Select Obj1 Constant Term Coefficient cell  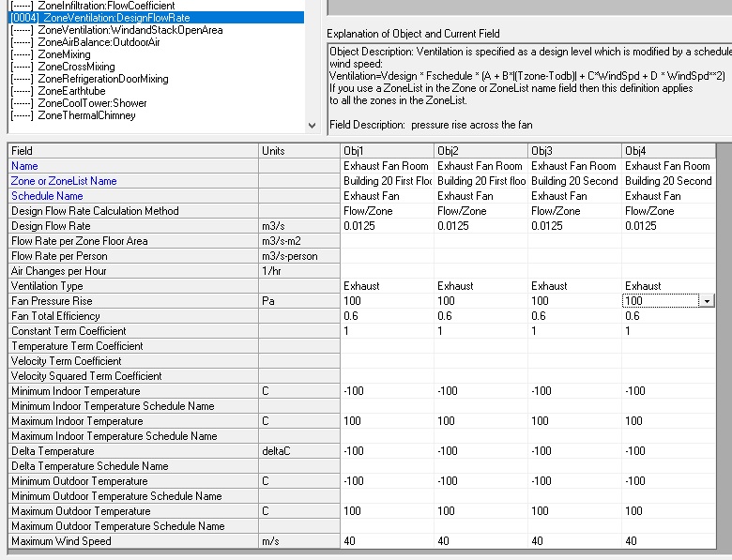pos(387,331)
